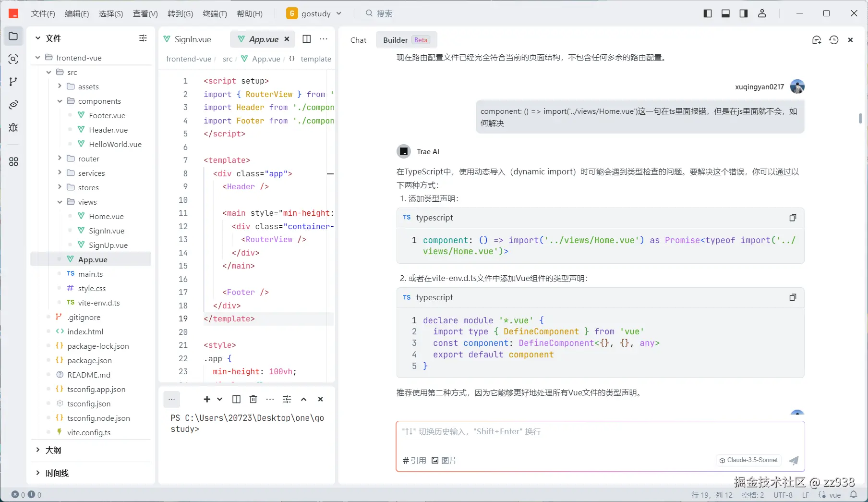
Task: Collapse the components folder
Action: pyautogui.click(x=60, y=101)
